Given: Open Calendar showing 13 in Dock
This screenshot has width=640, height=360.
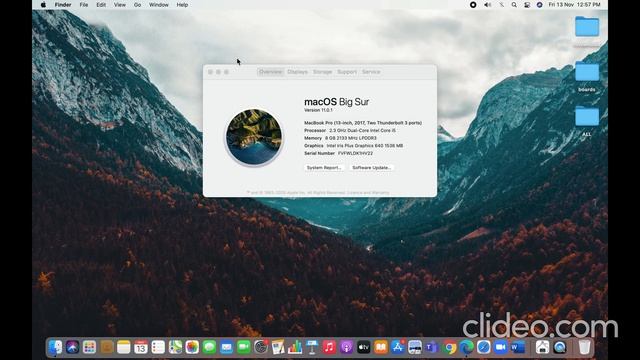Looking at the screenshot, I should click(141, 347).
